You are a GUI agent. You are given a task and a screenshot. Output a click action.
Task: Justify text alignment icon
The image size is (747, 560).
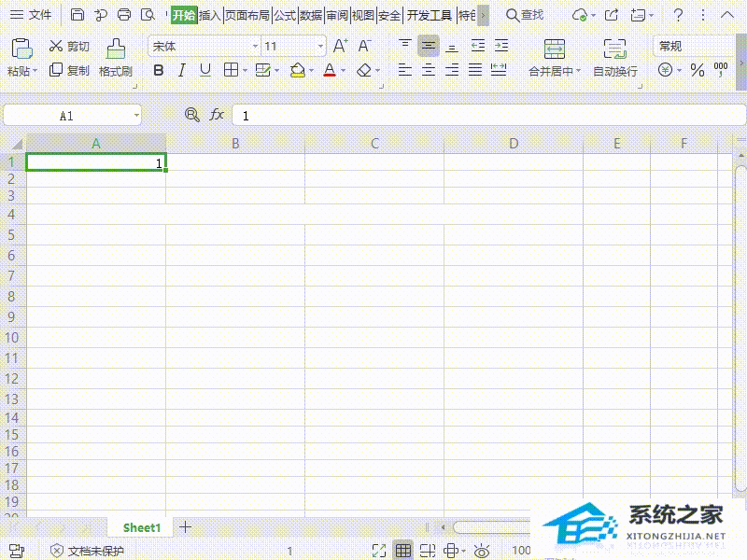(x=475, y=71)
